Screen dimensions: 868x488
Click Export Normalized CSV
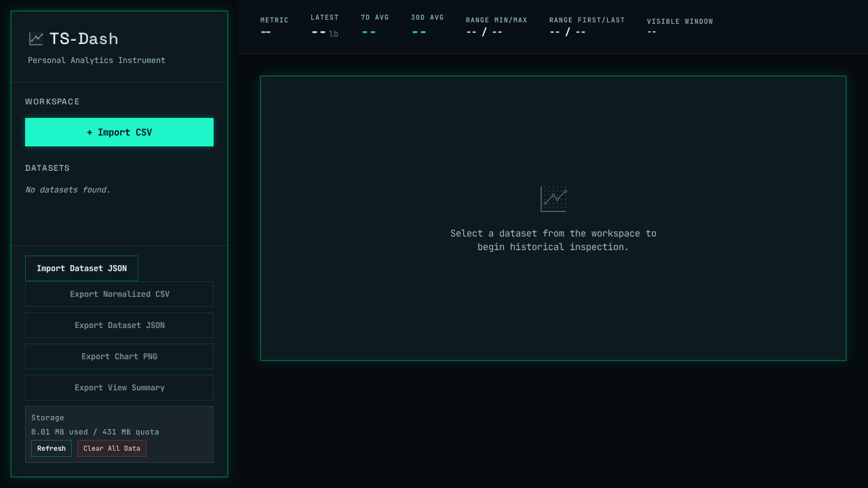[x=119, y=294]
